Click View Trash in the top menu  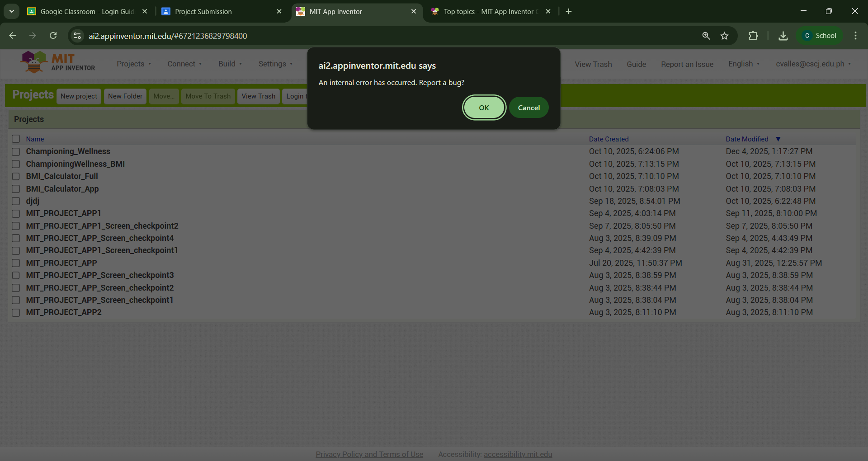click(x=593, y=64)
